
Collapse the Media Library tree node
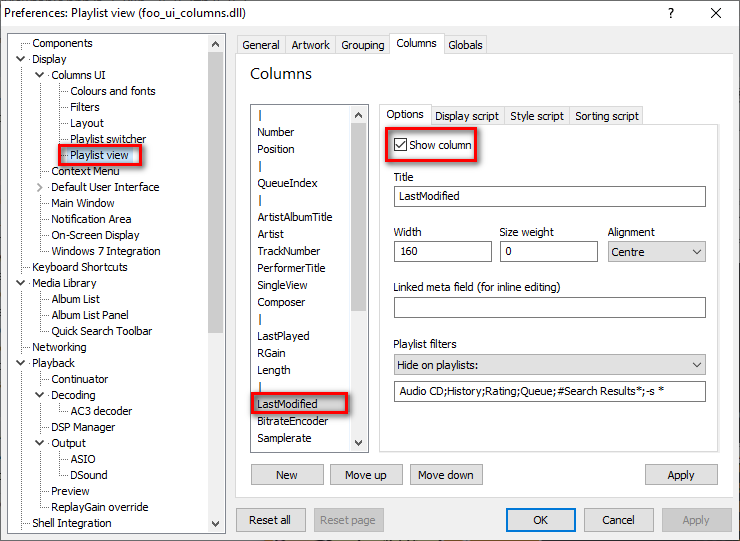tap(22, 283)
